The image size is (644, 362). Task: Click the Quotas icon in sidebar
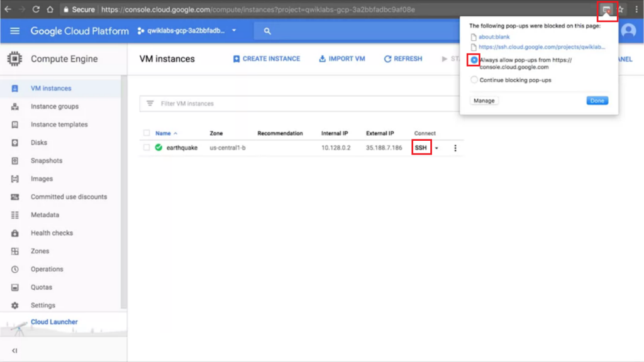tap(15, 287)
